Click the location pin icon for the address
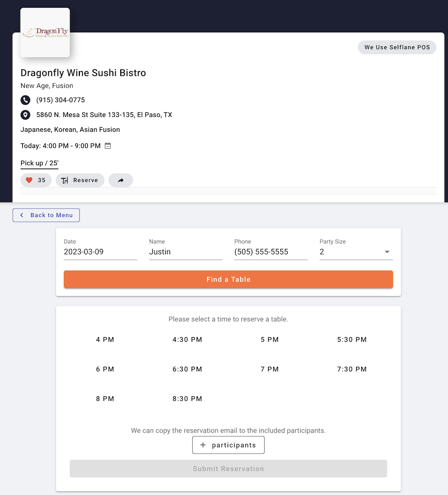Viewport: 448px width, 495px height. tap(25, 115)
